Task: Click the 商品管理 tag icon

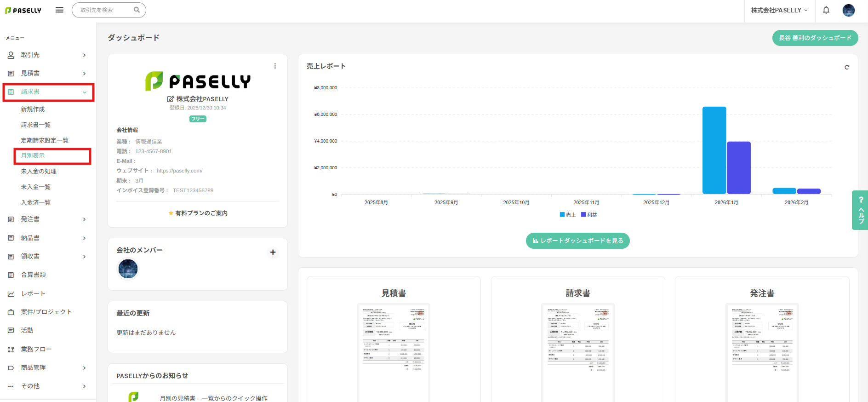Action: click(11, 368)
